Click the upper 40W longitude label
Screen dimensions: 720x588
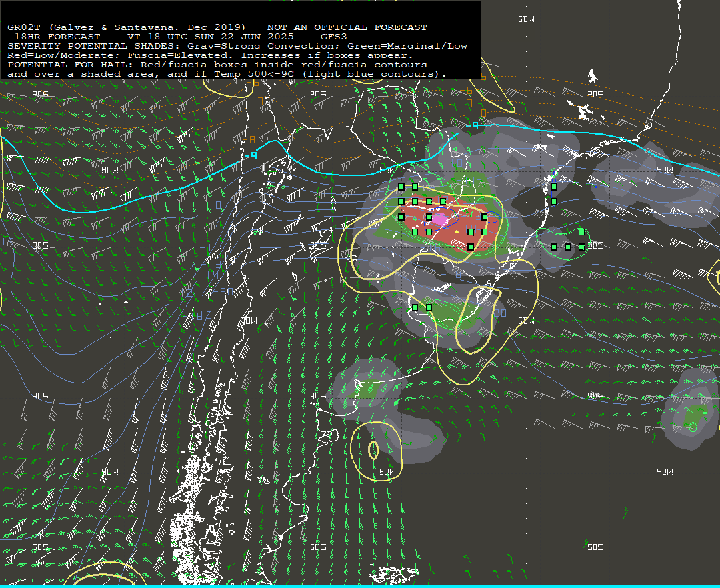point(665,170)
